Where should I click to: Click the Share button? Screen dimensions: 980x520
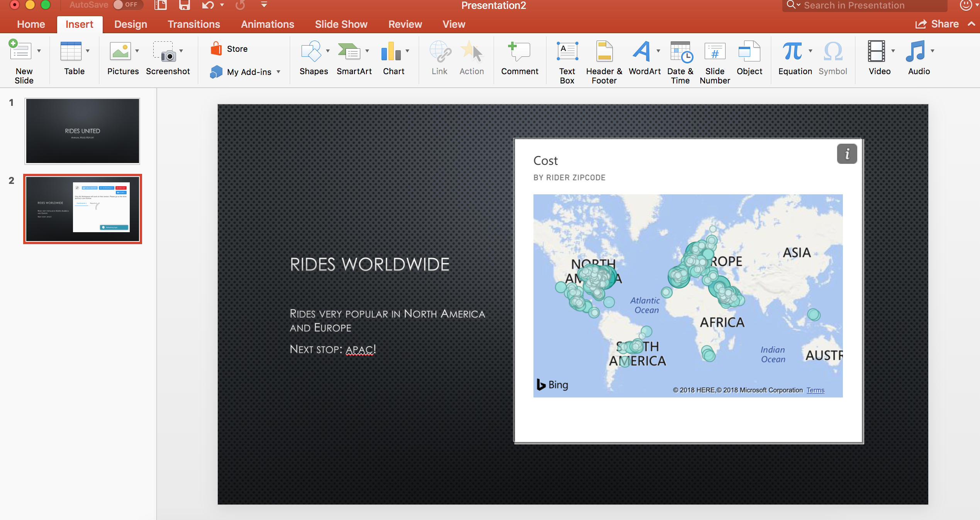pyautogui.click(x=937, y=24)
